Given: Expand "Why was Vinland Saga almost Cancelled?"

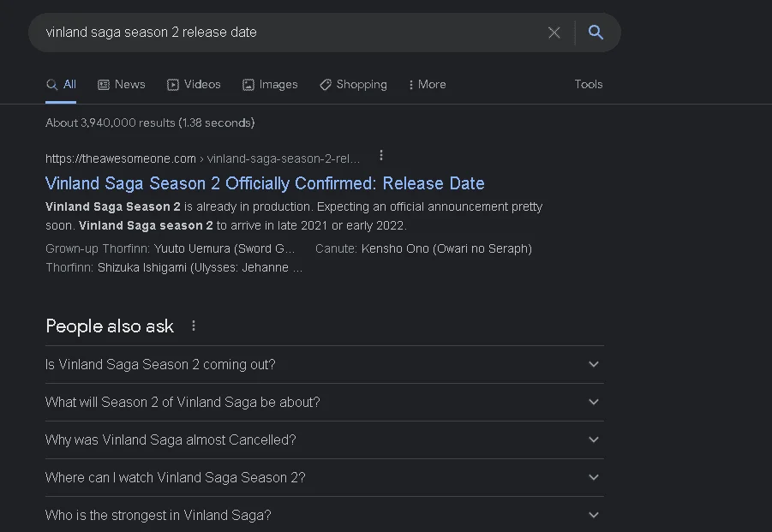Looking at the screenshot, I should (325, 440).
